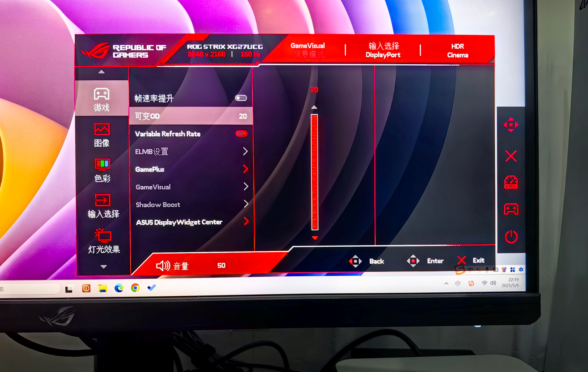Open the 图像 image settings category

tap(102, 135)
